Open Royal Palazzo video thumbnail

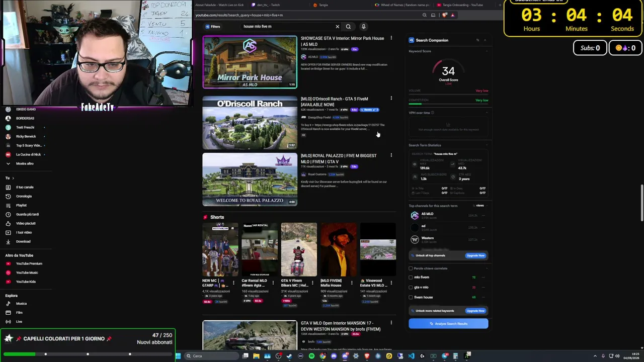click(250, 179)
